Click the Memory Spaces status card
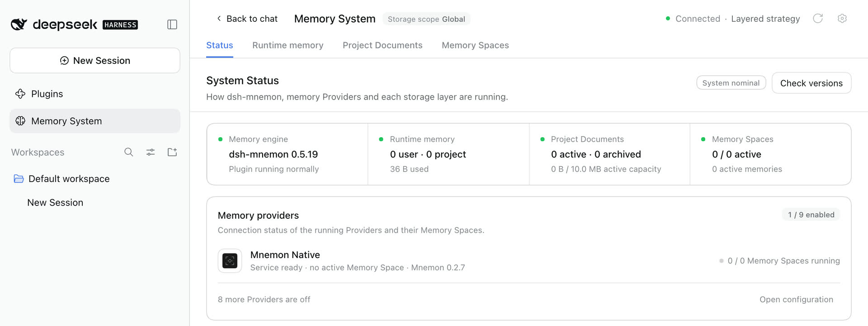 point(770,154)
